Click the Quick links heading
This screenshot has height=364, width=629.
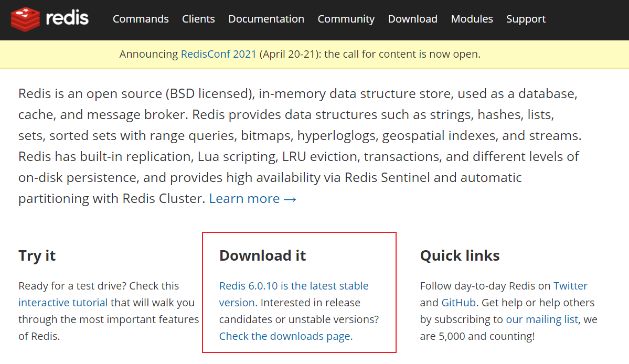tap(460, 256)
